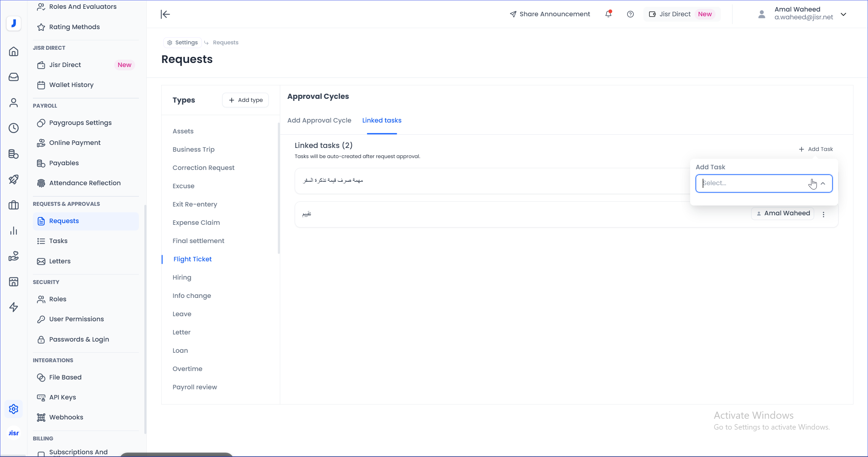Click the Add Task link
This screenshot has width=868, height=457.
click(816, 149)
